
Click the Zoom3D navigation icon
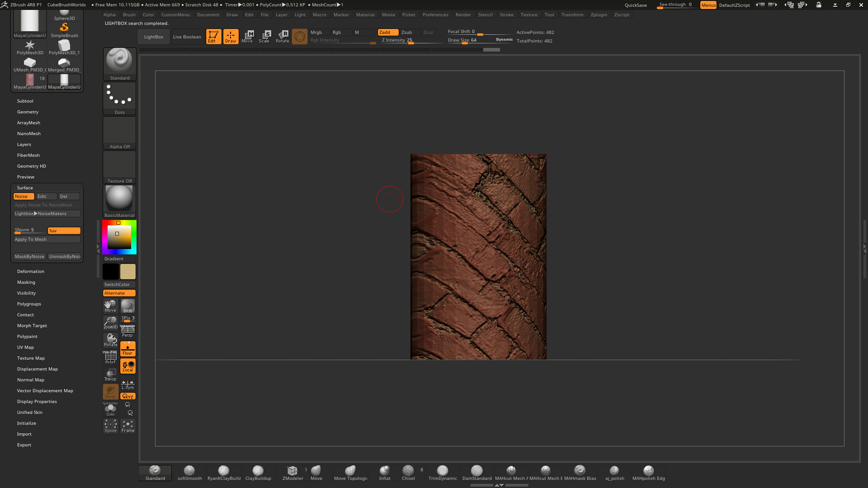pyautogui.click(x=111, y=323)
